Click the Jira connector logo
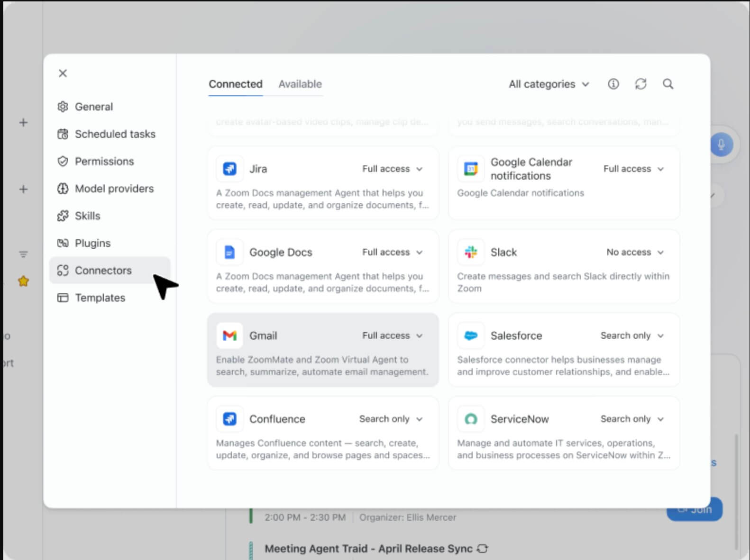The image size is (750, 560). [x=229, y=169]
